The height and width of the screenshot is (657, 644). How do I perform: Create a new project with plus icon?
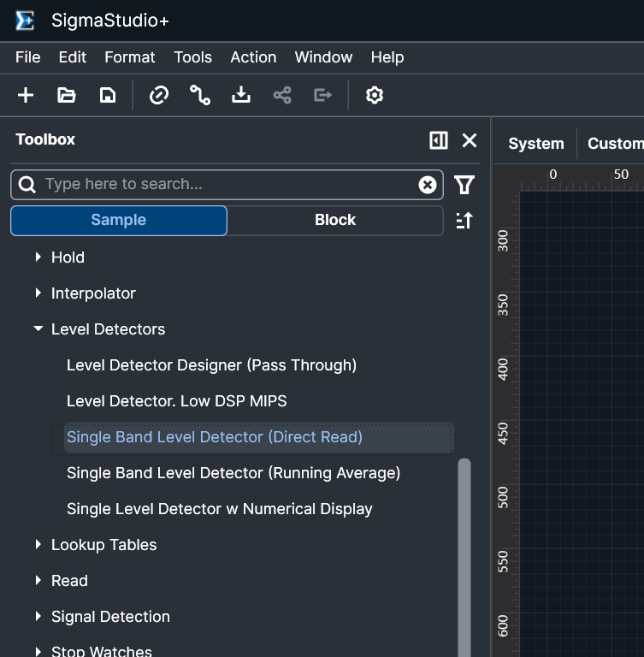coord(26,95)
